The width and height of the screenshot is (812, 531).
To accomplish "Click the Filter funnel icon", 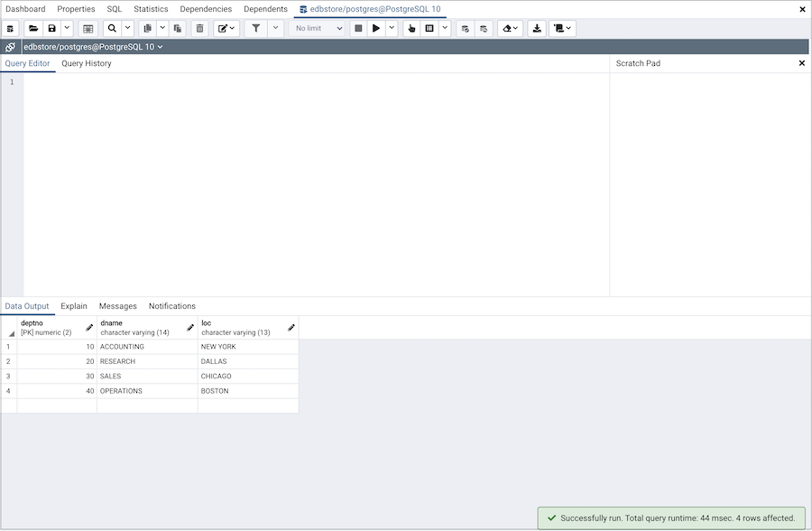I will pos(256,29).
